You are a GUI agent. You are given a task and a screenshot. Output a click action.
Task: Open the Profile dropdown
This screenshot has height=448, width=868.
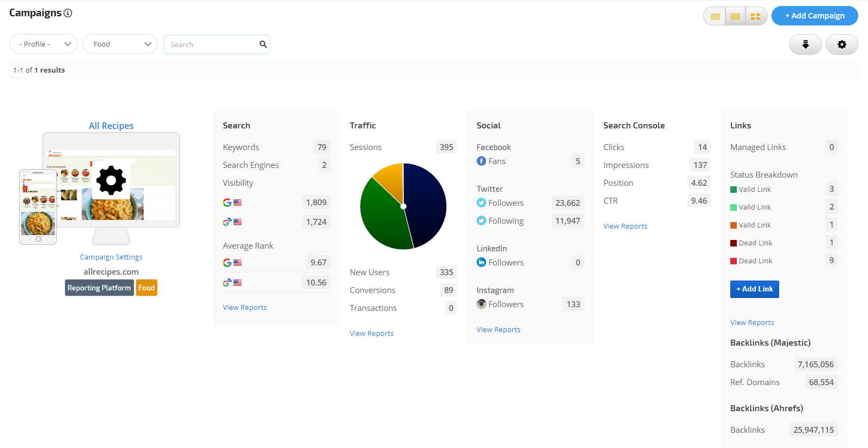coord(43,44)
